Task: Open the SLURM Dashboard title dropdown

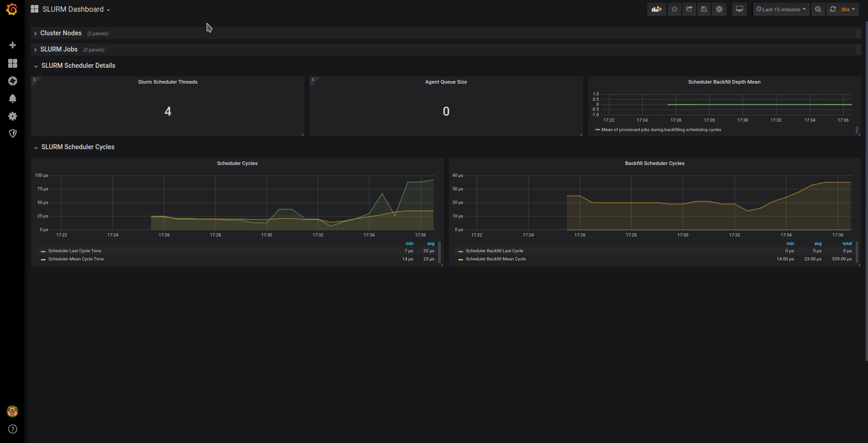Action: pyautogui.click(x=75, y=9)
